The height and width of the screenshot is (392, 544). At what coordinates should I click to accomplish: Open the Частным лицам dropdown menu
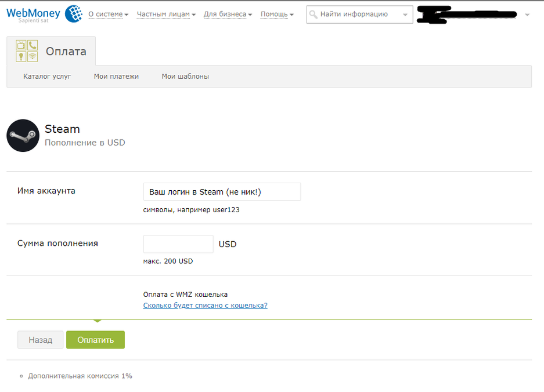[x=166, y=14]
